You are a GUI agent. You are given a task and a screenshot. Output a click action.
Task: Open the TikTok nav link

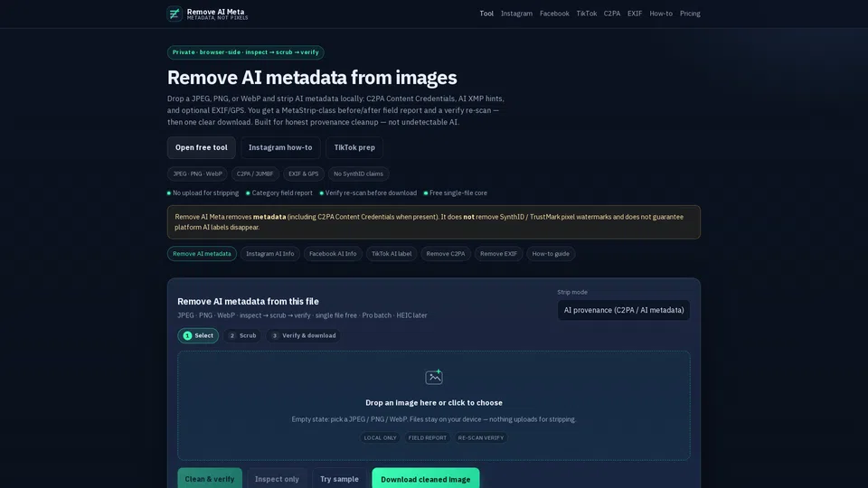(x=586, y=14)
